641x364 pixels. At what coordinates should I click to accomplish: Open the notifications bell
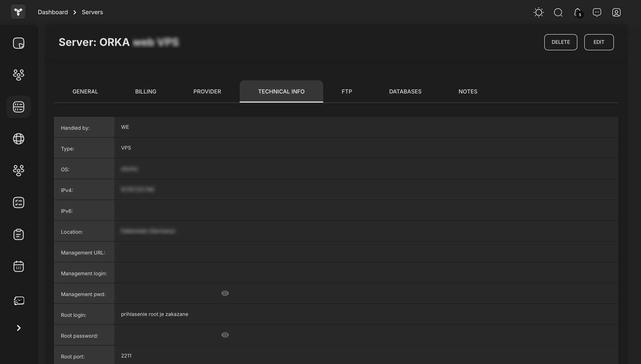pos(578,12)
